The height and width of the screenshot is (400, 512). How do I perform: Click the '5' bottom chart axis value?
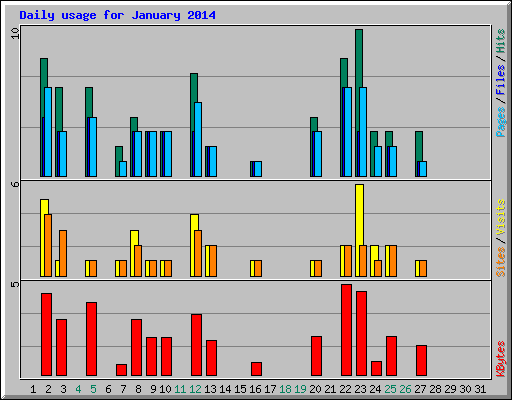tap(15, 284)
